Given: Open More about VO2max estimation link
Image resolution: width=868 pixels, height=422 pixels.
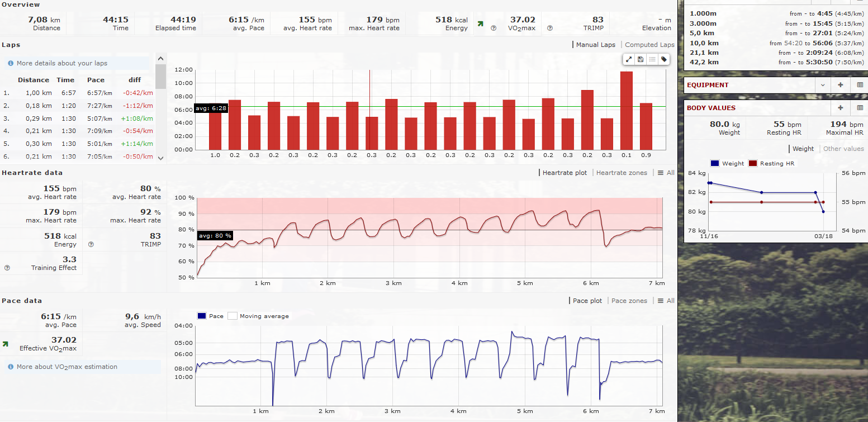Looking at the screenshot, I should click(67, 367).
